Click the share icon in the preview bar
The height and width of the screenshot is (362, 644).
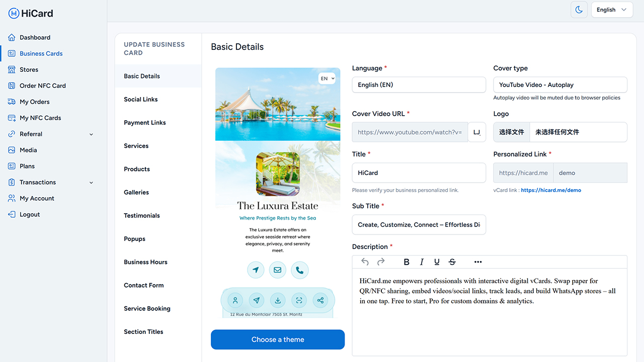click(x=320, y=301)
